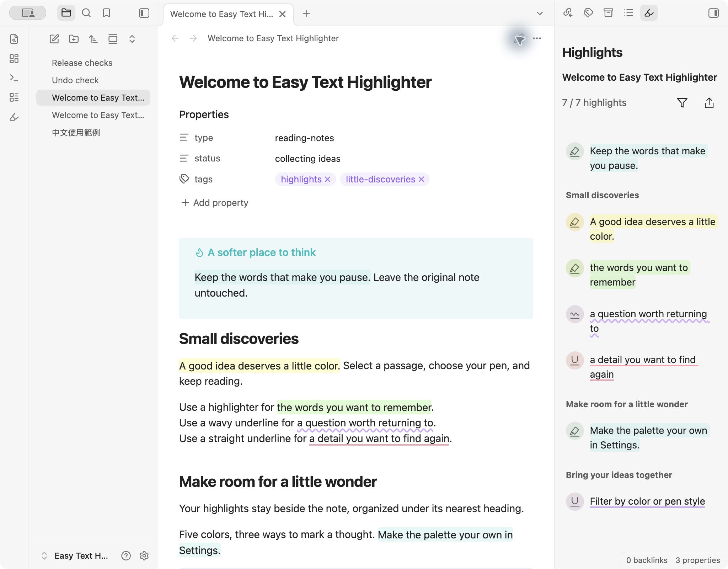
Task: Create a new folder with folder-plus icon
Action: point(74,39)
